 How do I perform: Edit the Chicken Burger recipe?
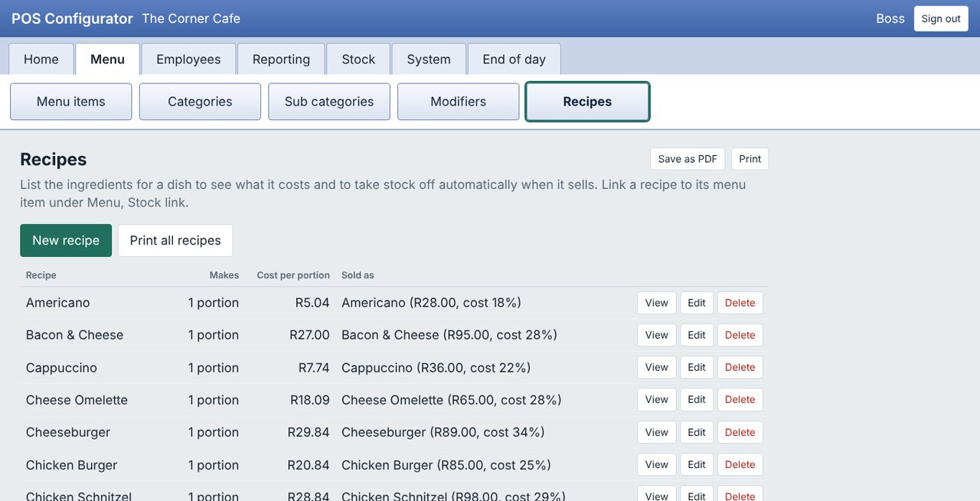[x=697, y=464]
